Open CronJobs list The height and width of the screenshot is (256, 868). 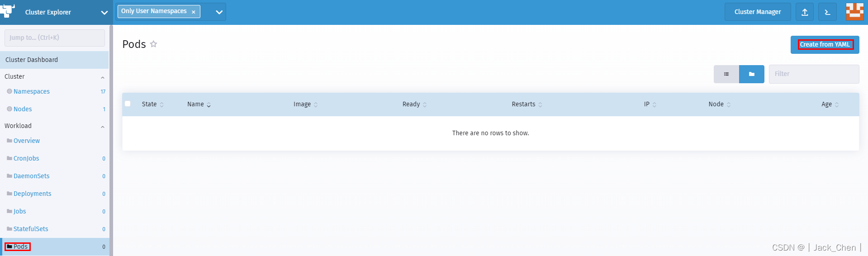pos(26,158)
